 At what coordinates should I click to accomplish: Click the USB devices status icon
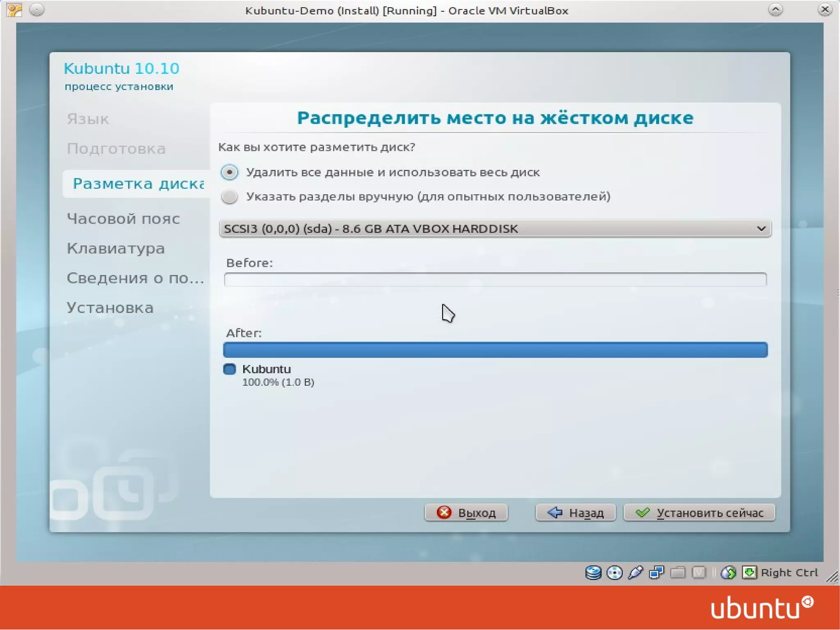click(x=635, y=572)
